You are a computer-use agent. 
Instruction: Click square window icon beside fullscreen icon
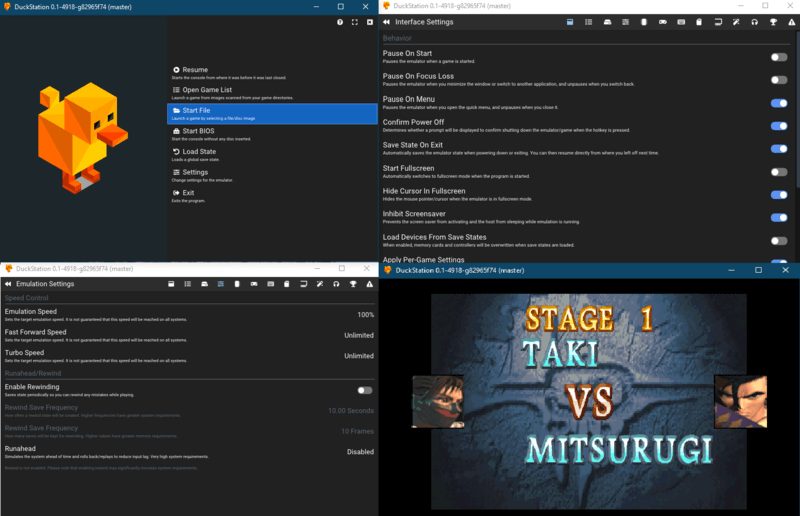point(370,22)
